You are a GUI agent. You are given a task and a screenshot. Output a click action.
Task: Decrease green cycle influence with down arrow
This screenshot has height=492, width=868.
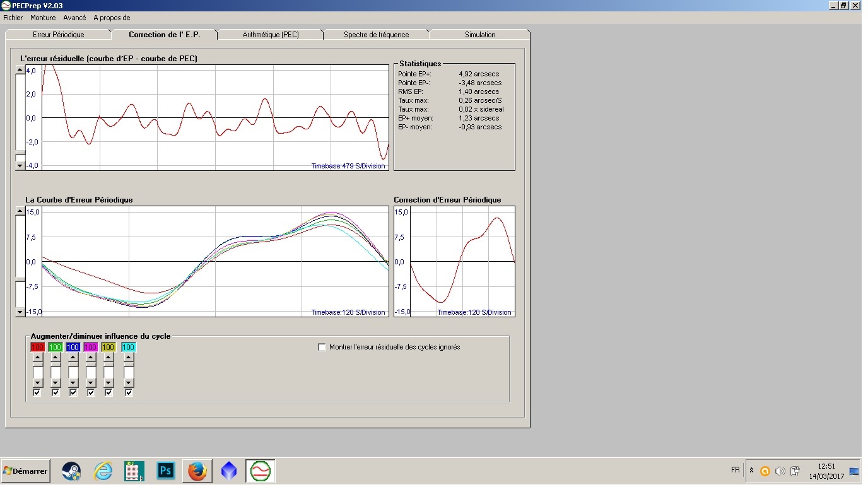point(56,383)
